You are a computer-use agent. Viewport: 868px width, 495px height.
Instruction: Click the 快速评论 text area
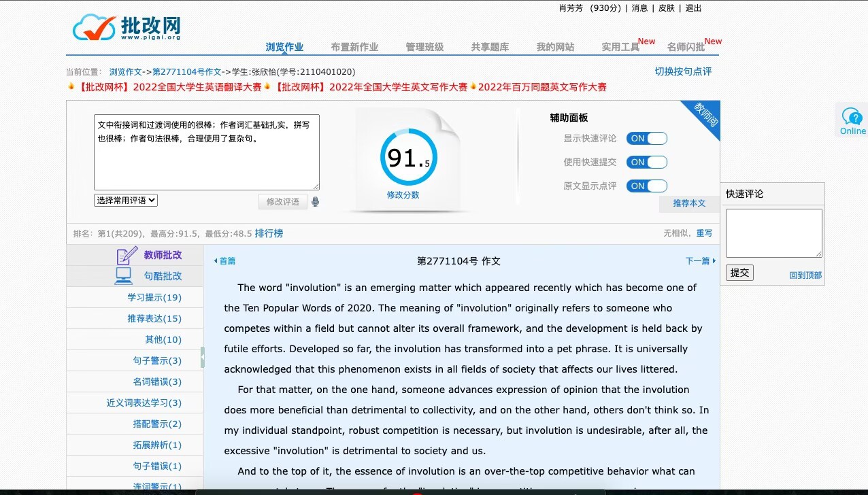click(774, 233)
